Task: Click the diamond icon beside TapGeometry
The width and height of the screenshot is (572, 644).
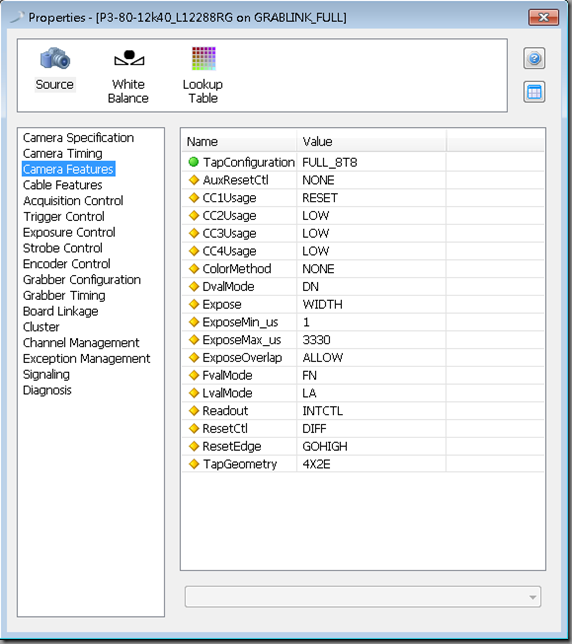Action: (194, 464)
